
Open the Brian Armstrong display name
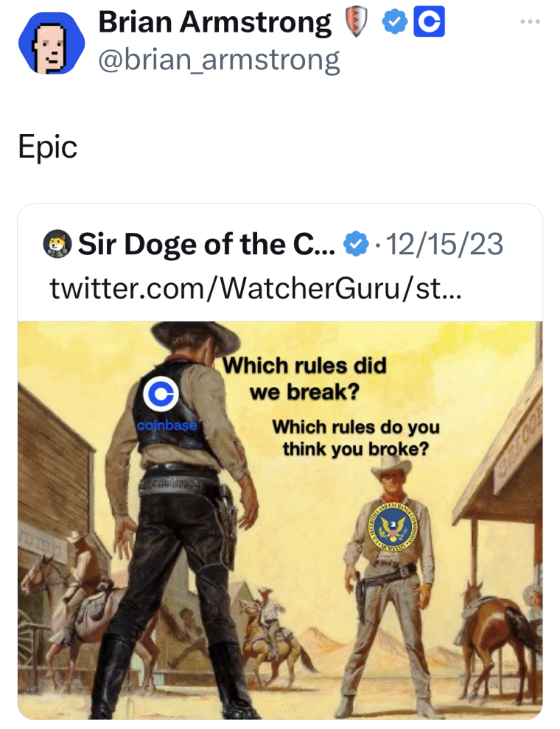pos(214,22)
